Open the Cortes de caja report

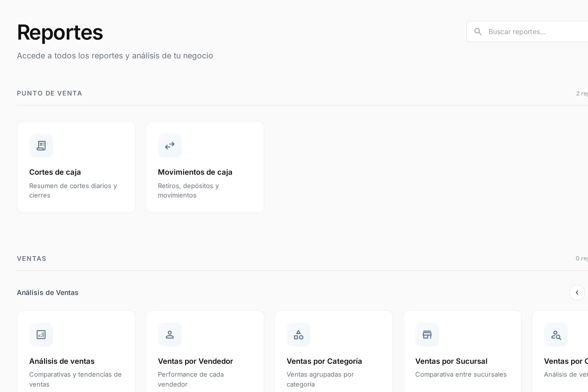(x=76, y=167)
